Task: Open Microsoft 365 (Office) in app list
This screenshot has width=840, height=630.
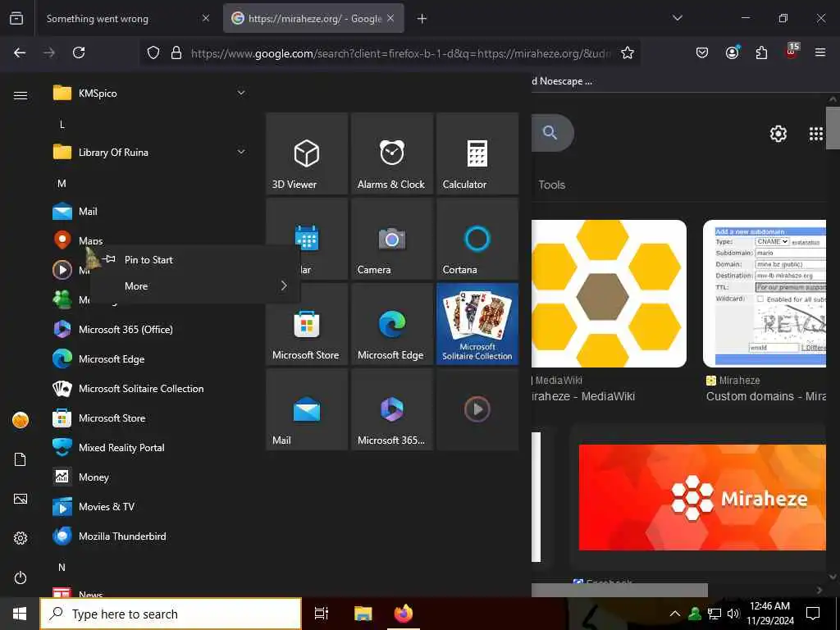Action: [x=150, y=330]
